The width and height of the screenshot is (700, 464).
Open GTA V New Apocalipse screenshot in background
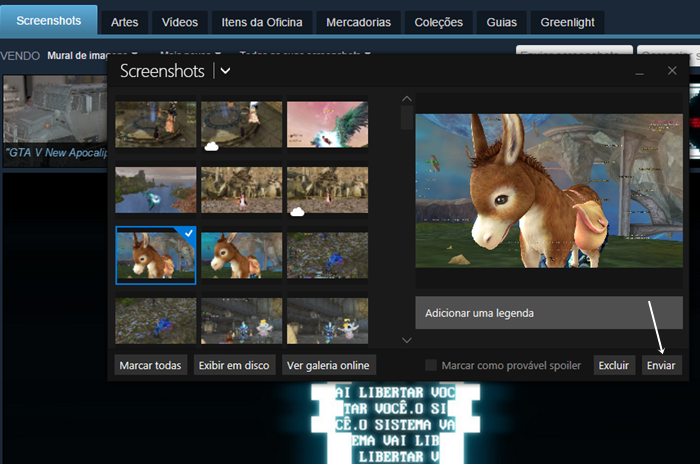point(55,121)
